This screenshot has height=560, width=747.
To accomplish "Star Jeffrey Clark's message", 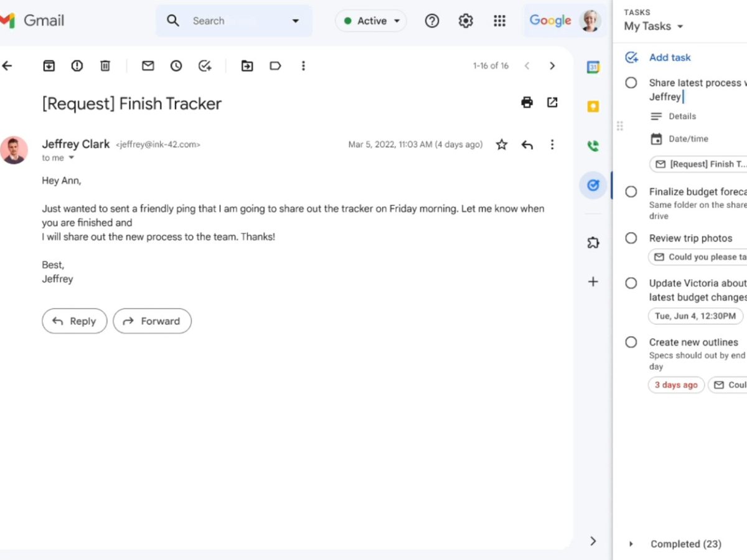I will click(502, 145).
